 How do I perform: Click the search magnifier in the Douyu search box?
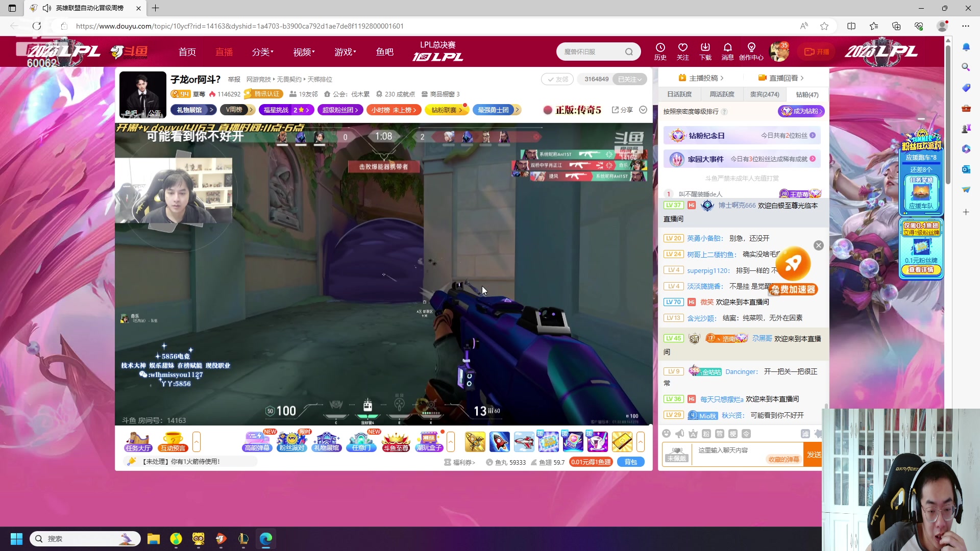point(629,52)
